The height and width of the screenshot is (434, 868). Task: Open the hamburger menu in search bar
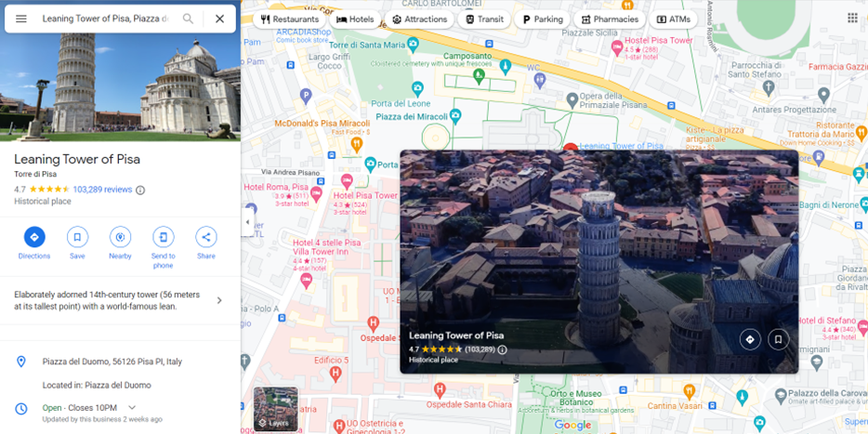pyautogui.click(x=21, y=19)
